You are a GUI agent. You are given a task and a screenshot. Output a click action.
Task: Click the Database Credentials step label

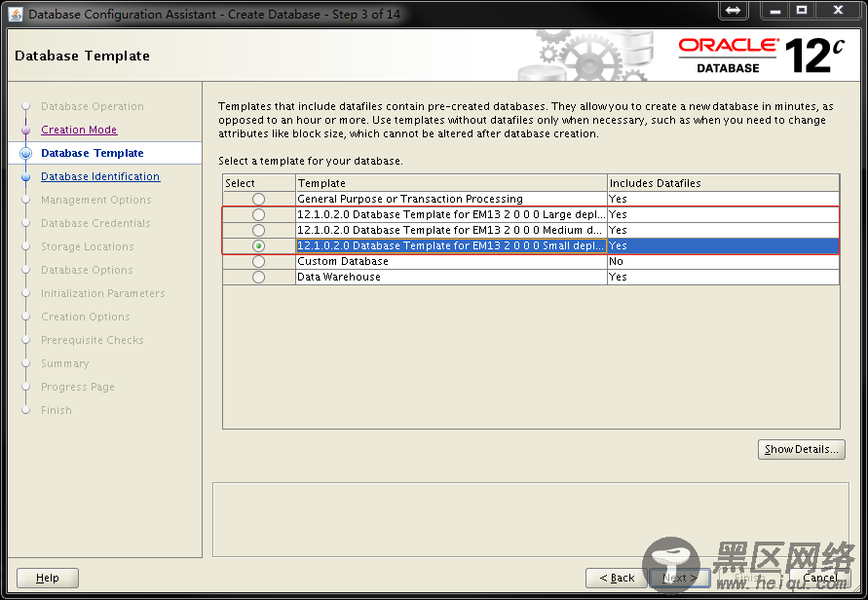click(95, 223)
